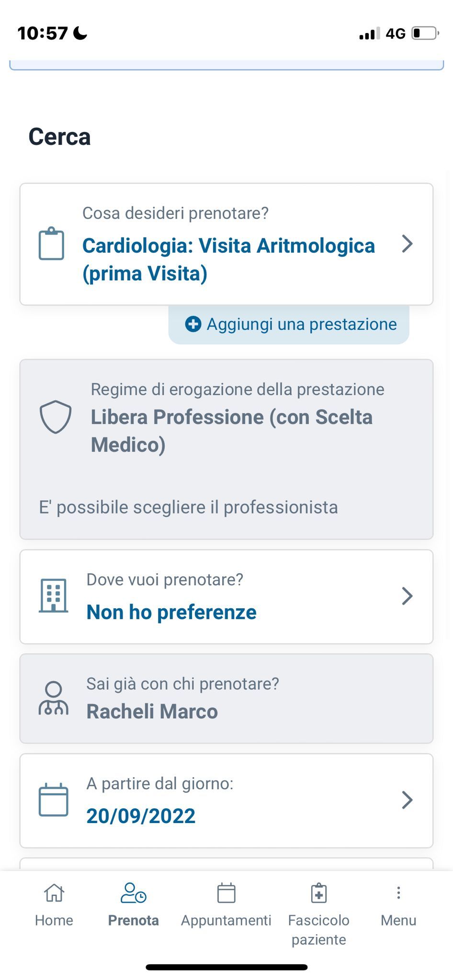
Task: Switch to the Appuntamenti tab
Action: point(226,904)
